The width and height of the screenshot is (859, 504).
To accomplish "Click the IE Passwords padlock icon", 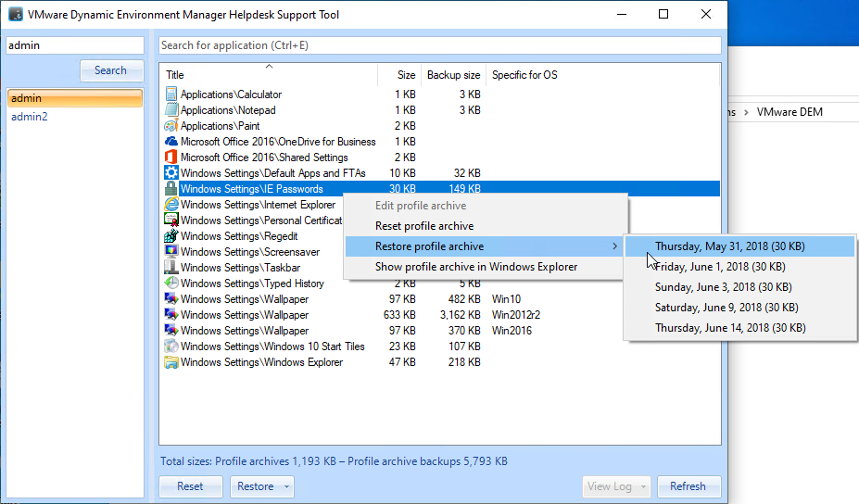I will pyautogui.click(x=171, y=189).
